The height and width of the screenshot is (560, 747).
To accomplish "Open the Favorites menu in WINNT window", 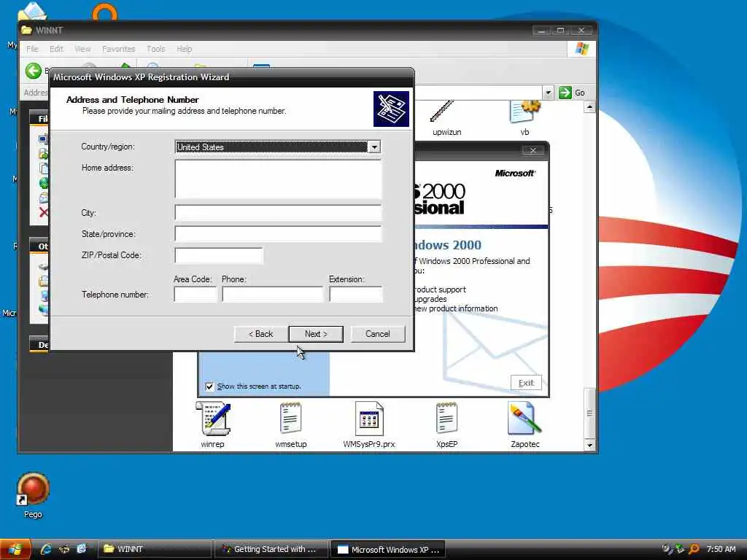I will click(x=119, y=49).
